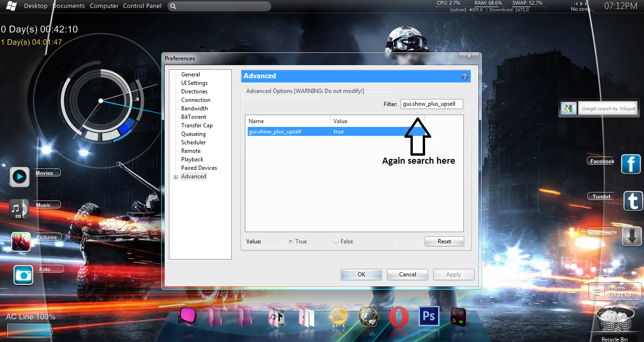This screenshot has height=342, width=644.
Task: Open the picture folder dock icon
Action: pos(276,317)
